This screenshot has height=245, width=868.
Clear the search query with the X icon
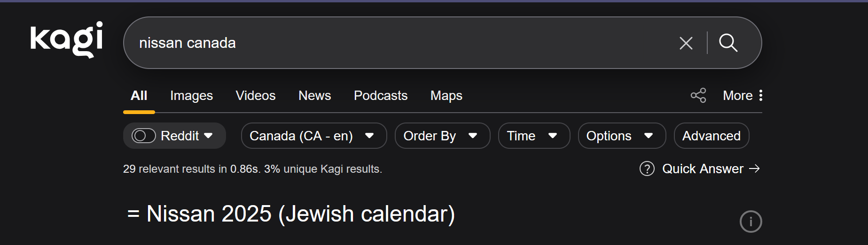coord(686,43)
